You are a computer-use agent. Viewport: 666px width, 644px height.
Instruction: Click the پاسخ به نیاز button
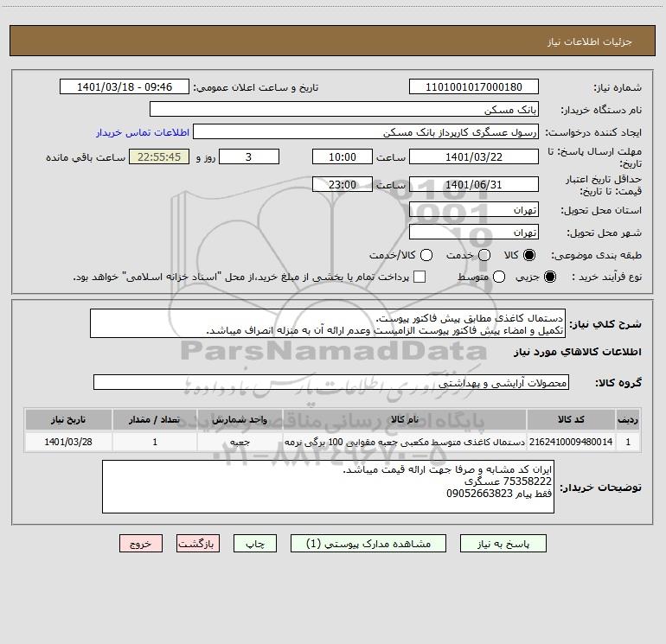(503, 544)
